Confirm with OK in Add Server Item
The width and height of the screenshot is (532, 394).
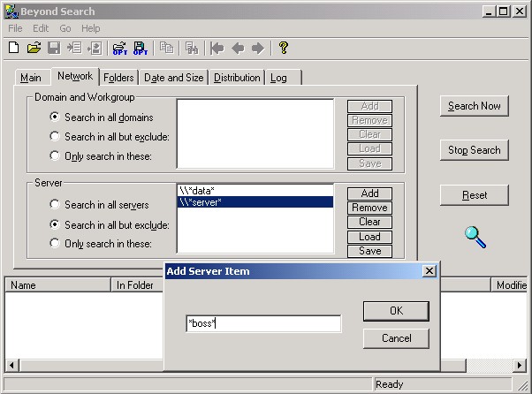tap(396, 311)
